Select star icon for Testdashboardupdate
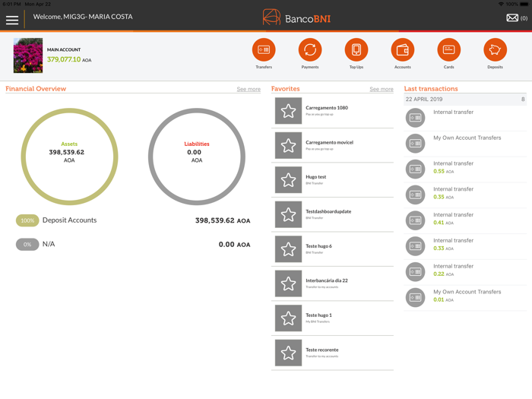 [288, 215]
